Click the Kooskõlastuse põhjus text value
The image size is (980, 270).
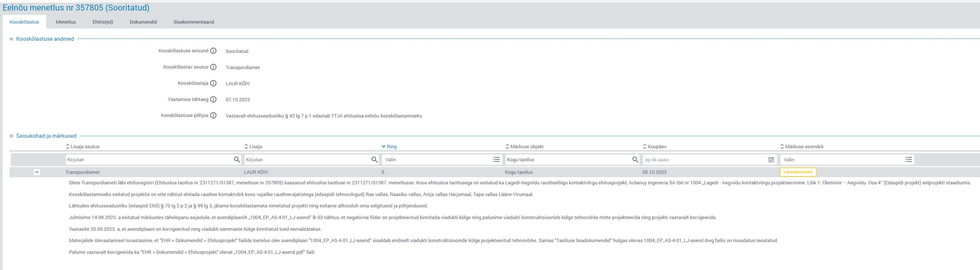(x=324, y=116)
